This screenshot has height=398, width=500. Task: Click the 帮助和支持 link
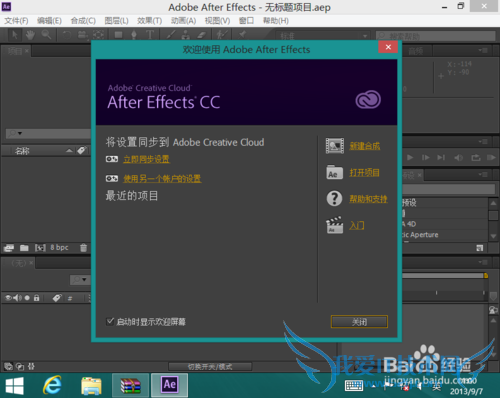[368, 199]
